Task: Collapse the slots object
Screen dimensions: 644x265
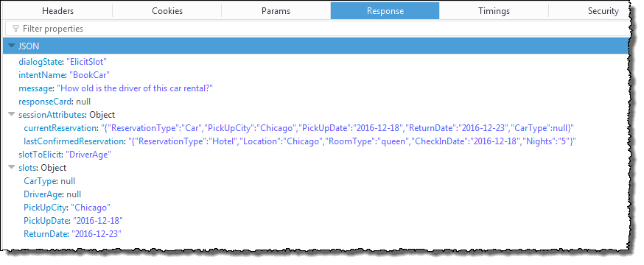Action: pos(12,168)
